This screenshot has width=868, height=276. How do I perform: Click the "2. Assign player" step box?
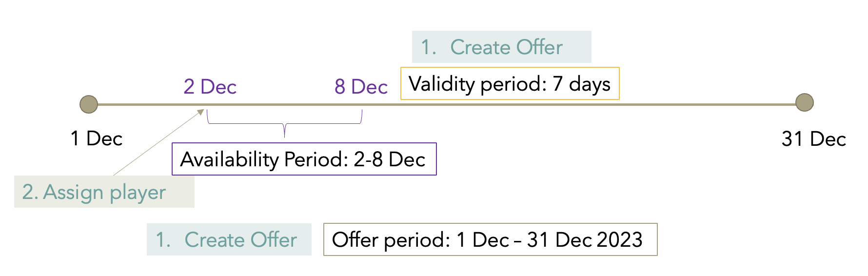104,192
